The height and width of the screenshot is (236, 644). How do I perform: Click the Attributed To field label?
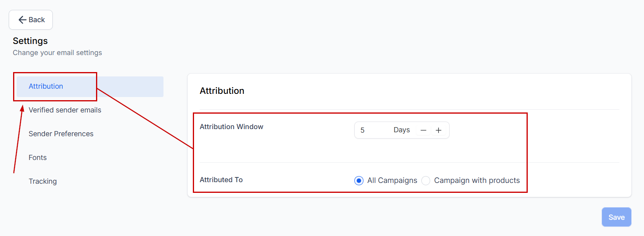click(x=221, y=180)
